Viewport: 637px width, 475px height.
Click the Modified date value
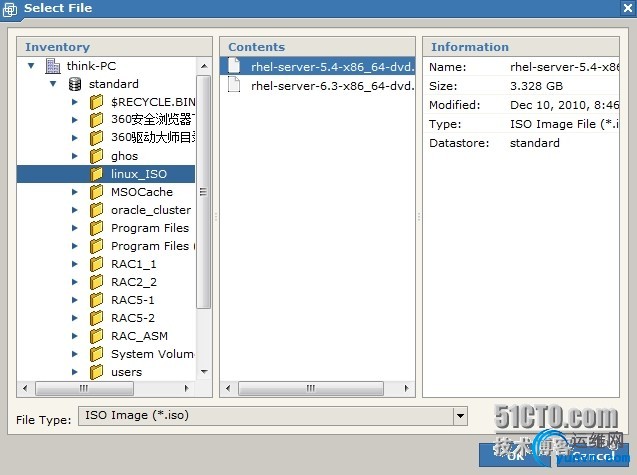coord(564,105)
